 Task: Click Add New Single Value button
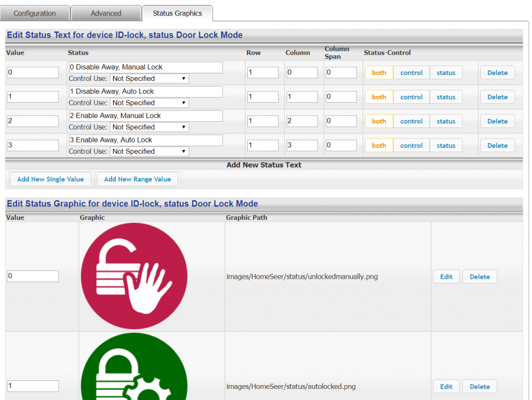tap(51, 179)
